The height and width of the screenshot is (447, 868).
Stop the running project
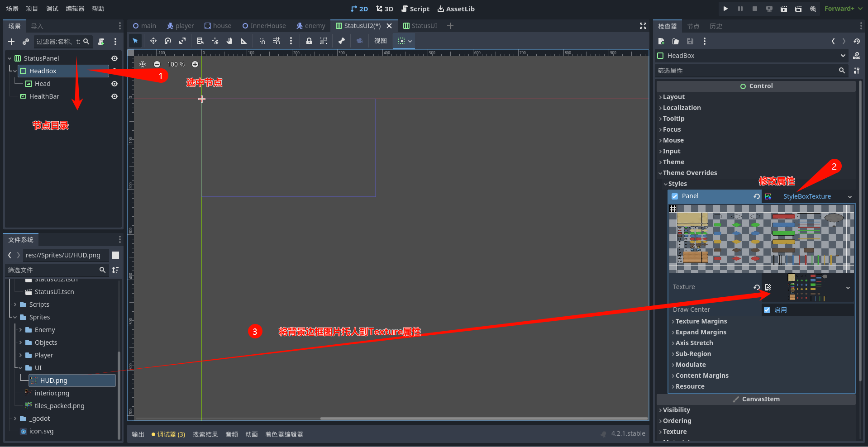pos(754,9)
